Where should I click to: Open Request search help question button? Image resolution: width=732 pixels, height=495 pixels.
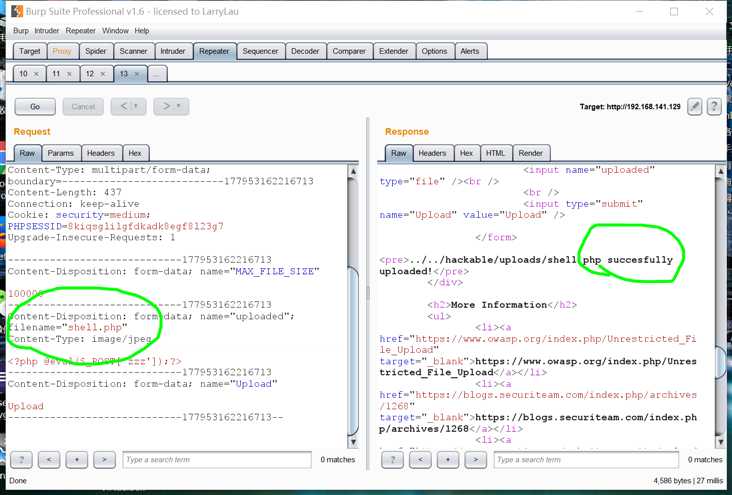tap(21, 460)
